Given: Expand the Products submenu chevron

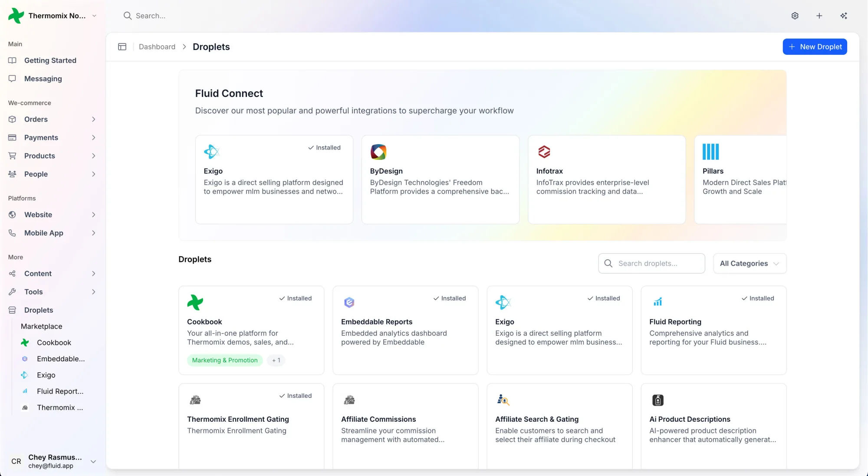Looking at the screenshot, I should coord(93,155).
